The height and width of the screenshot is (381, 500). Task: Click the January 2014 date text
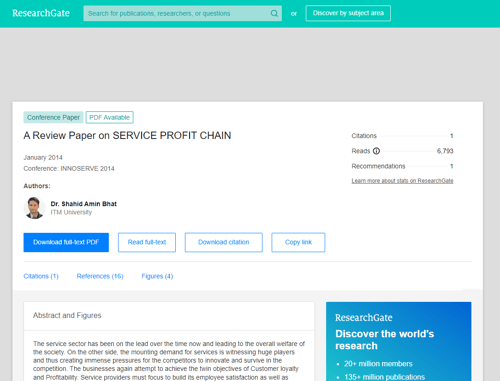pos(43,157)
